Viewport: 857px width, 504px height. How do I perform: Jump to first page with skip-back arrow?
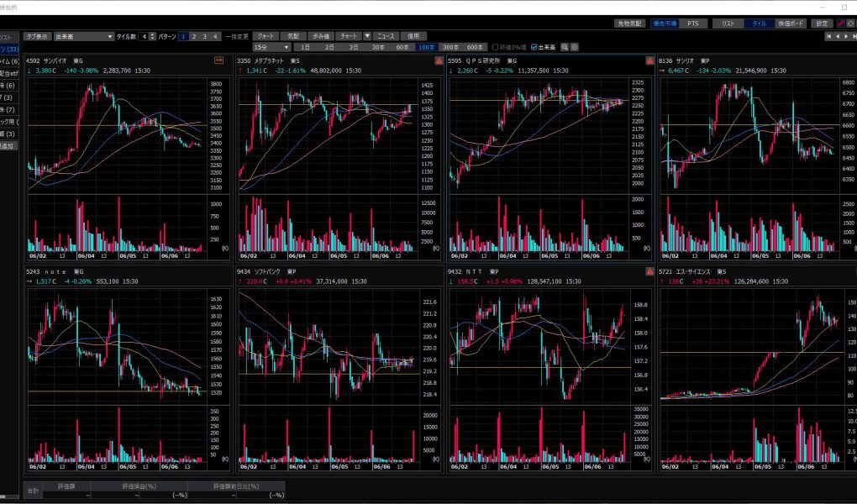(x=829, y=37)
